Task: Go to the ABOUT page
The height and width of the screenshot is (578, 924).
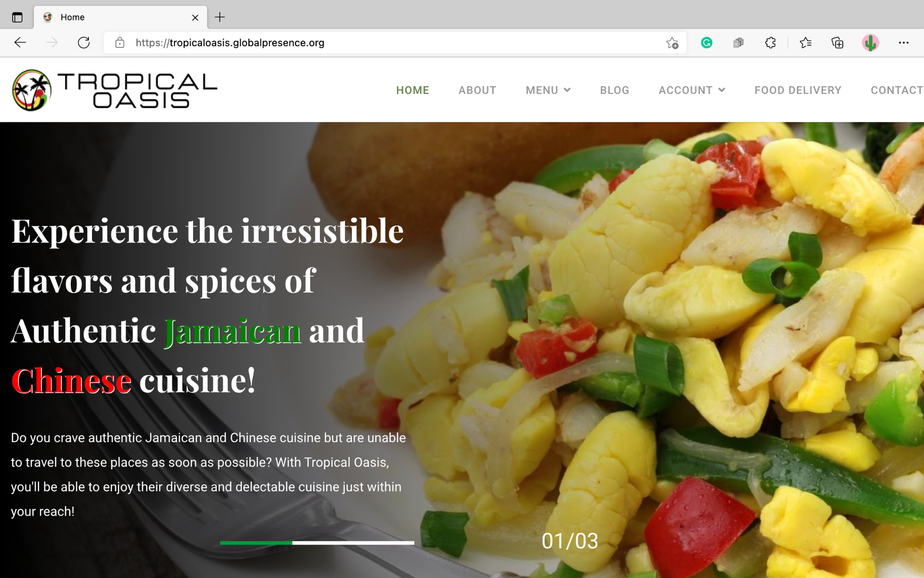Action: click(477, 90)
